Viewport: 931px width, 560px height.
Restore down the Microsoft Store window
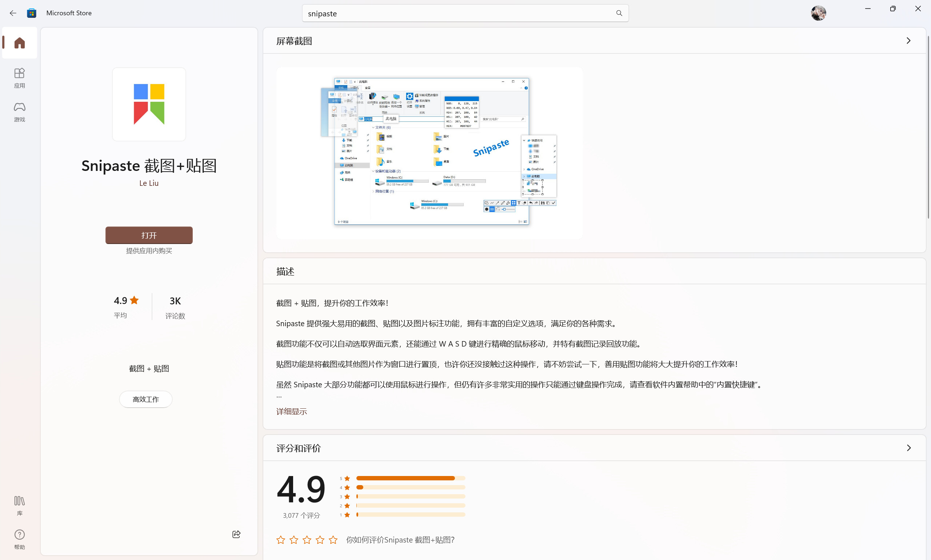(892, 9)
